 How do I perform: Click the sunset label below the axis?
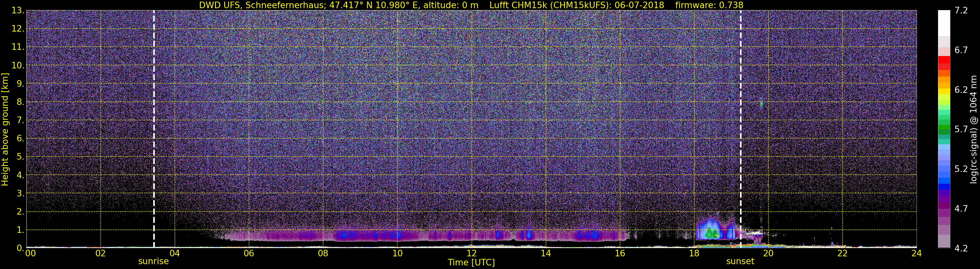pos(740,262)
